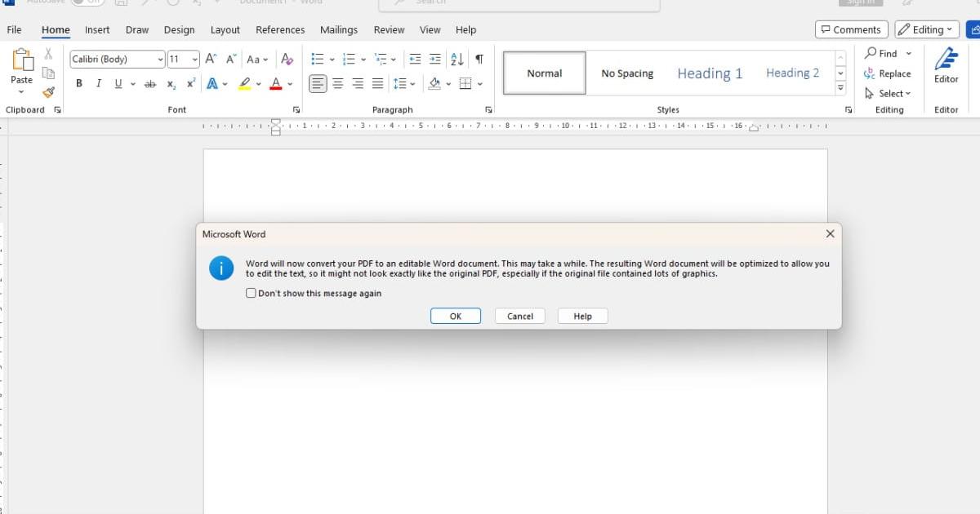
Task: Click the sort A to Z icon
Action: click(457, 59)
